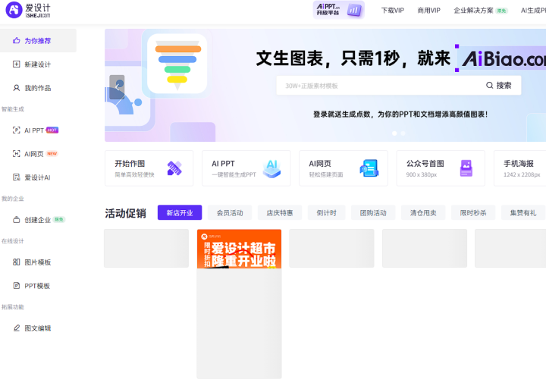546x392 pixels.
Task: Open the 为你推荐 sidebar item
Action: pyautogui.click(x=38, y=40)
